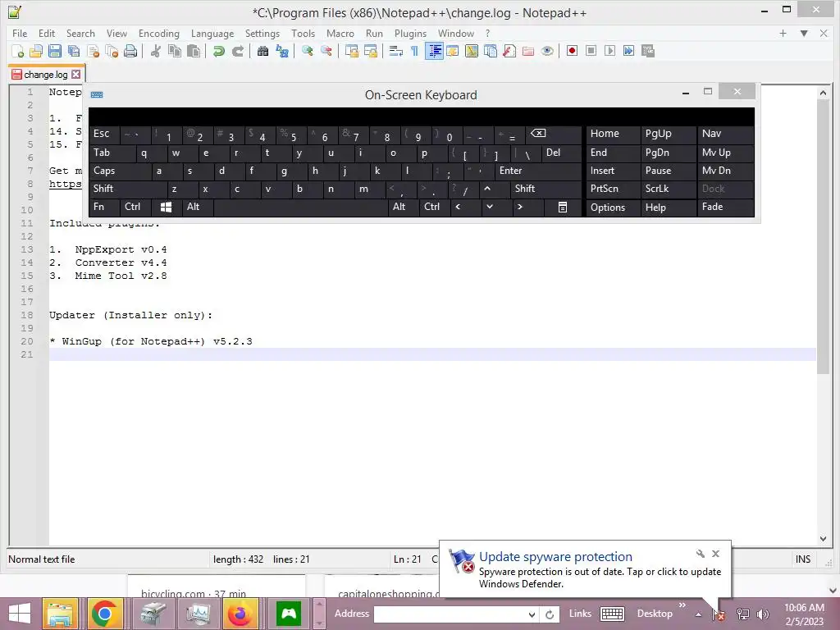
Task: Cut selection with the scissors icon
Action: 155,51
